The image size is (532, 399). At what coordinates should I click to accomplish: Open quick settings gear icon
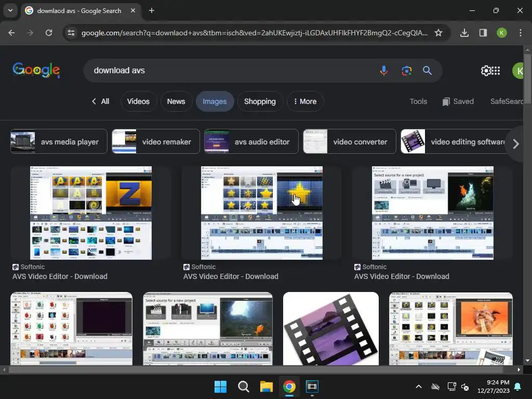click(x=485, y=71)
